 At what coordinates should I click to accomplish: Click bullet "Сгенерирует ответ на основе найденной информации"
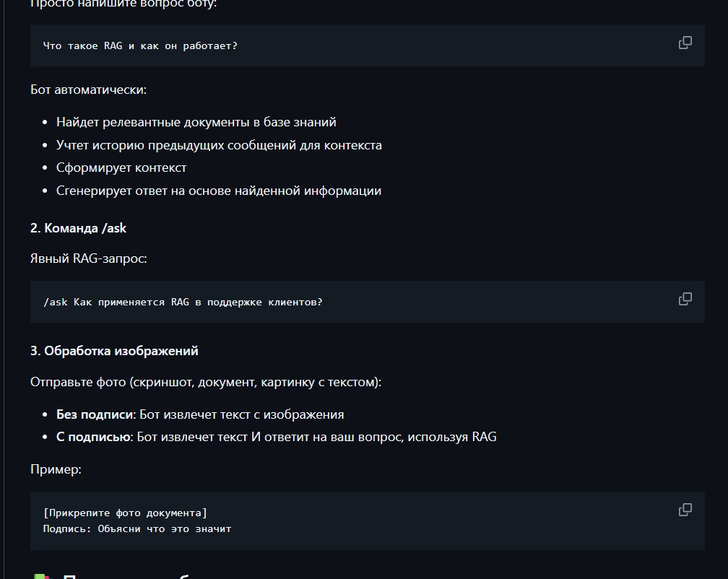point(219,191)
